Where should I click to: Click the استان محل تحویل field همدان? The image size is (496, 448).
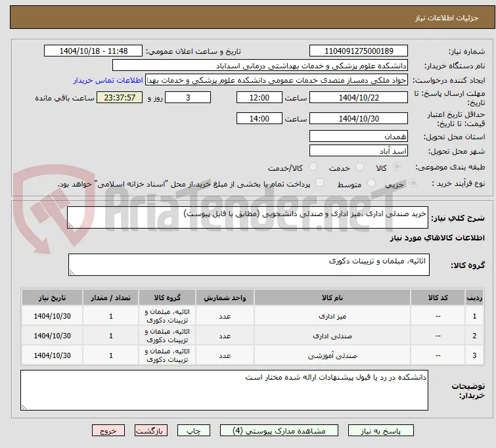coord(359,137)
